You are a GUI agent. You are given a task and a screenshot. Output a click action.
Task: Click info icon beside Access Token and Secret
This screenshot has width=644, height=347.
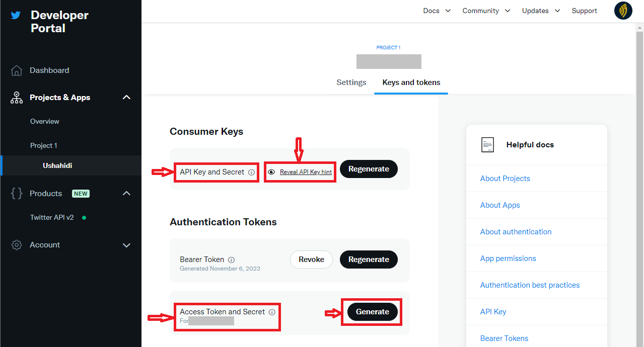click(x=272, y=312)
